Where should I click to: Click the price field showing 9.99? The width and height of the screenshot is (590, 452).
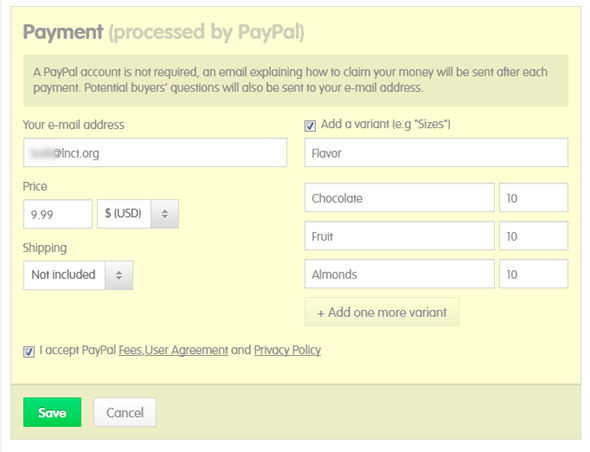coord(58,214)
